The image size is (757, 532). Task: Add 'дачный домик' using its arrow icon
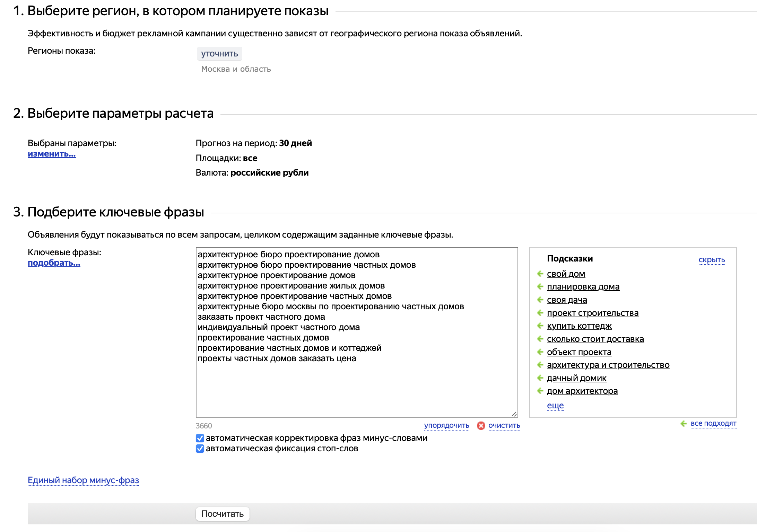point(540,378)
